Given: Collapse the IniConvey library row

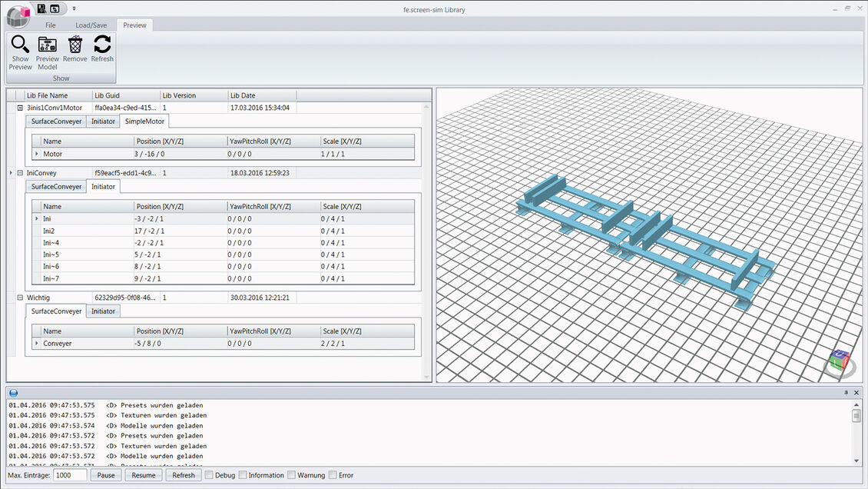Looking at the screenshot, I should point(20,173).
